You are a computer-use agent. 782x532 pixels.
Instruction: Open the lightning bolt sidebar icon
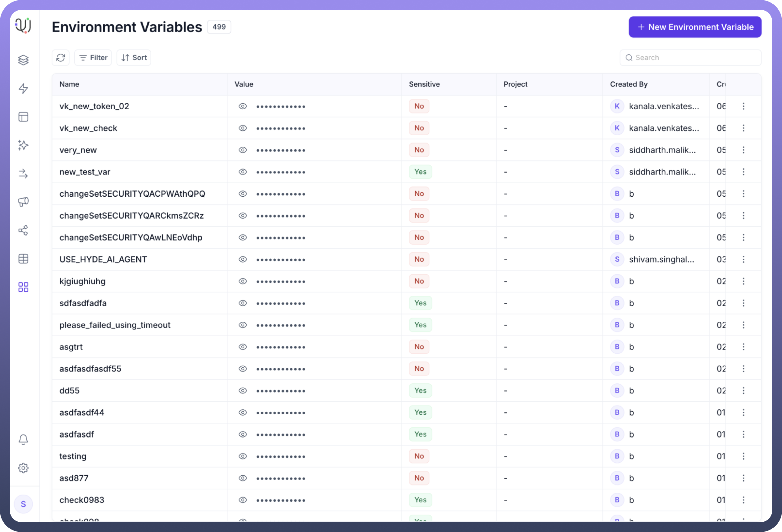pos(23,89)
